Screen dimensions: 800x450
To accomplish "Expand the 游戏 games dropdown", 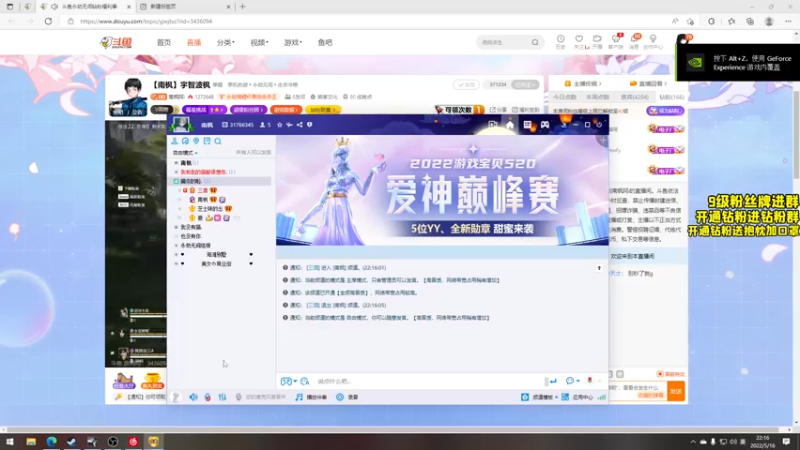I will coord(293,42).
